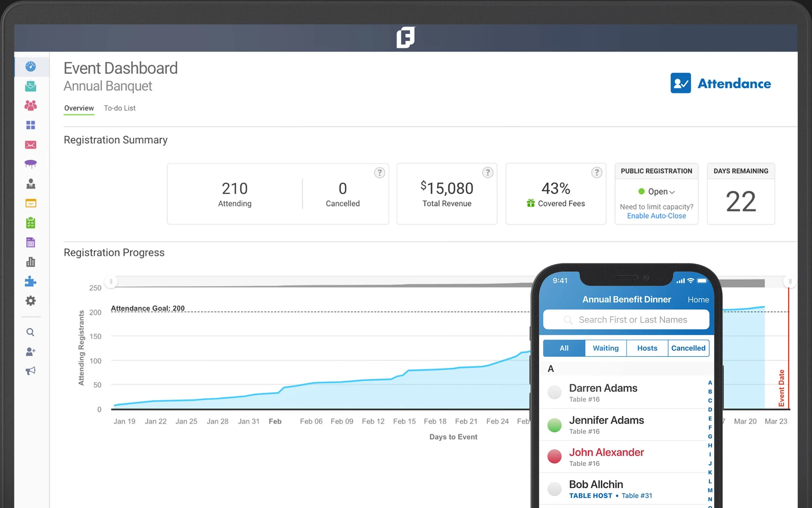Viewport: 812px width, 508px height.
Task: Toggle Bob Allchin check-in circle
Action: (554, 489)
